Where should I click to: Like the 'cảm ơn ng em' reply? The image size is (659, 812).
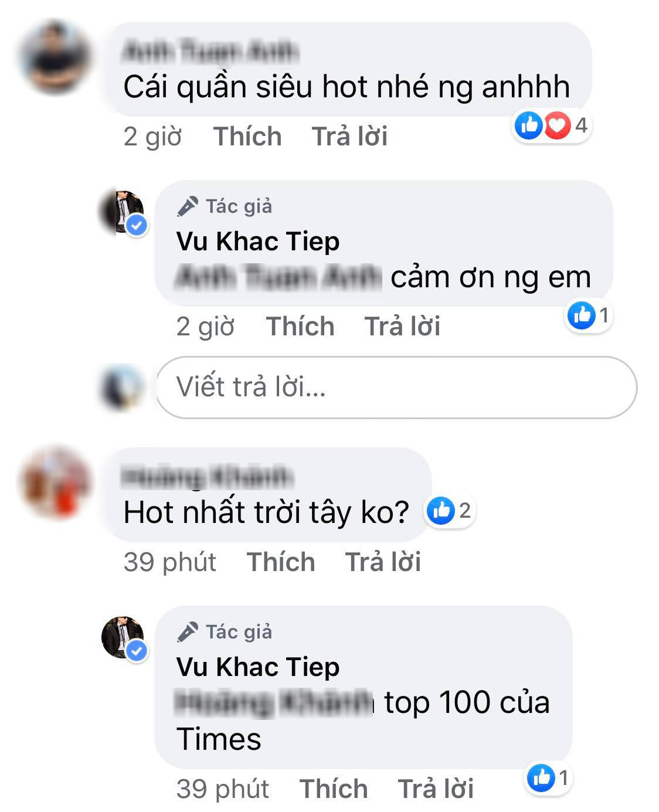300,327
